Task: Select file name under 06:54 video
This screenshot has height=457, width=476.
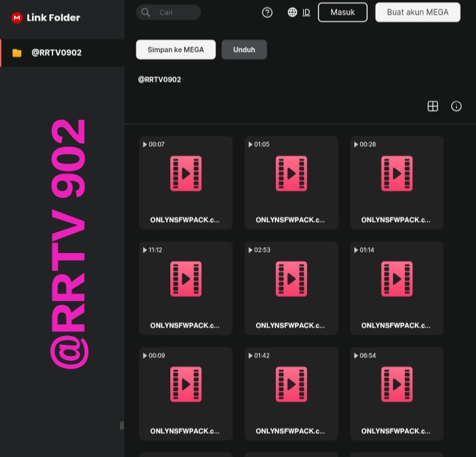Action: [396, 431]
